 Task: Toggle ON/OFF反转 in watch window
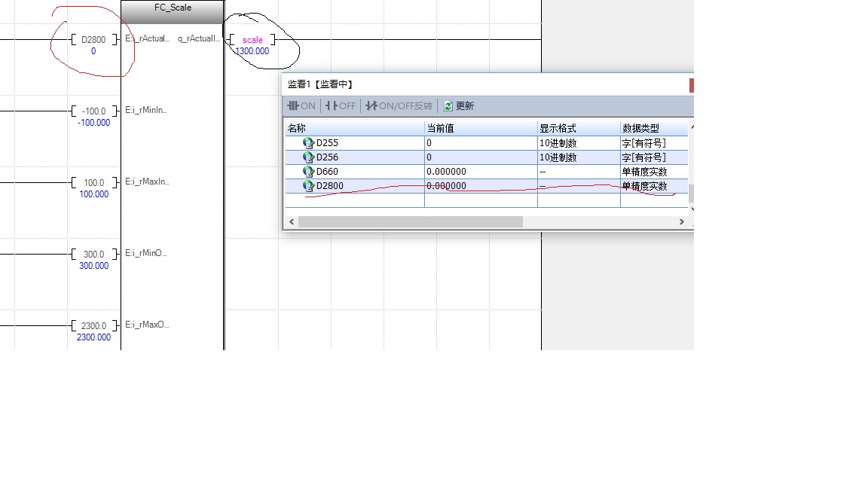399,106
